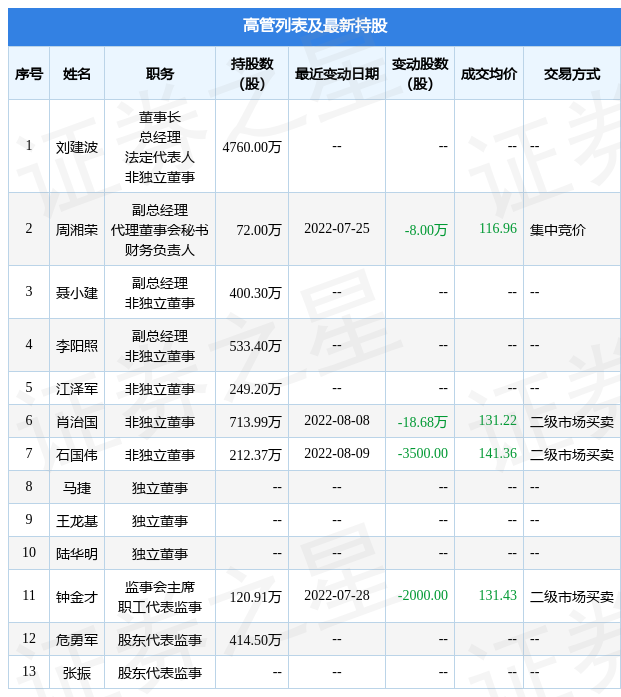Select the 职务 column header
This screenshot has width=621, height=697.
pos(160,74)
